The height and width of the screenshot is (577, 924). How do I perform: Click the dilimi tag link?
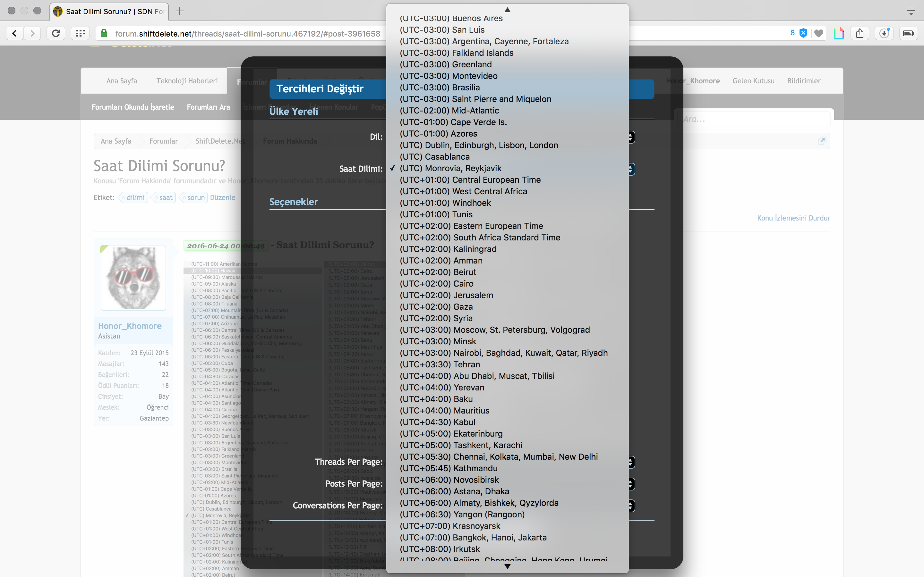click(135, 198)
